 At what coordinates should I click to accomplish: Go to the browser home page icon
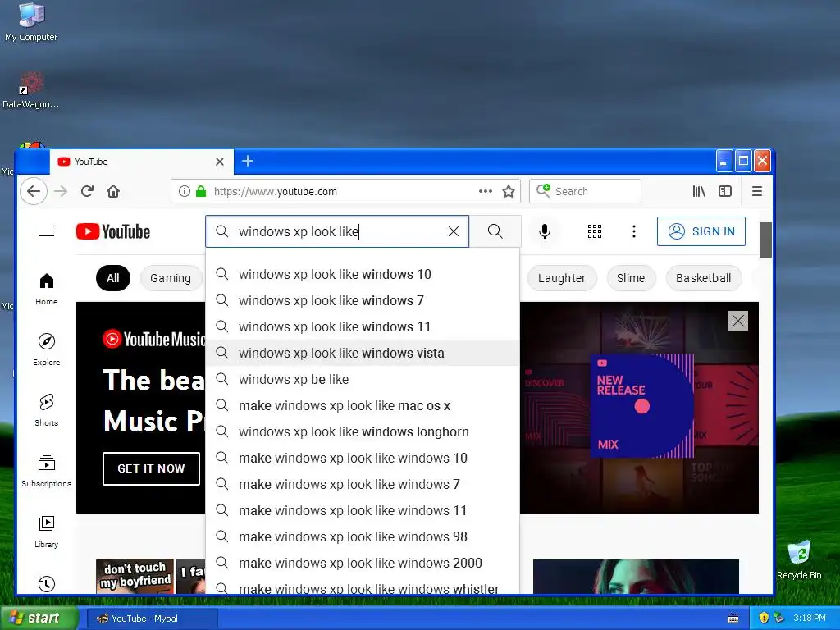coord(113,191)
